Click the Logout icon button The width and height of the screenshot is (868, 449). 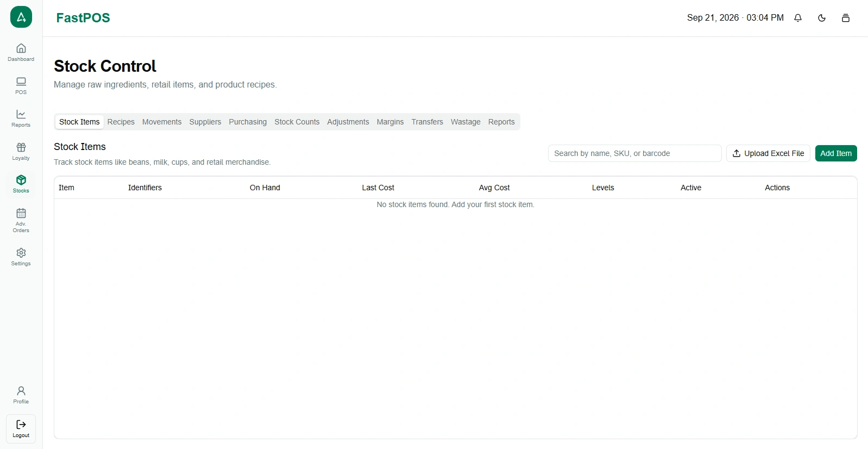coord(21,428)
